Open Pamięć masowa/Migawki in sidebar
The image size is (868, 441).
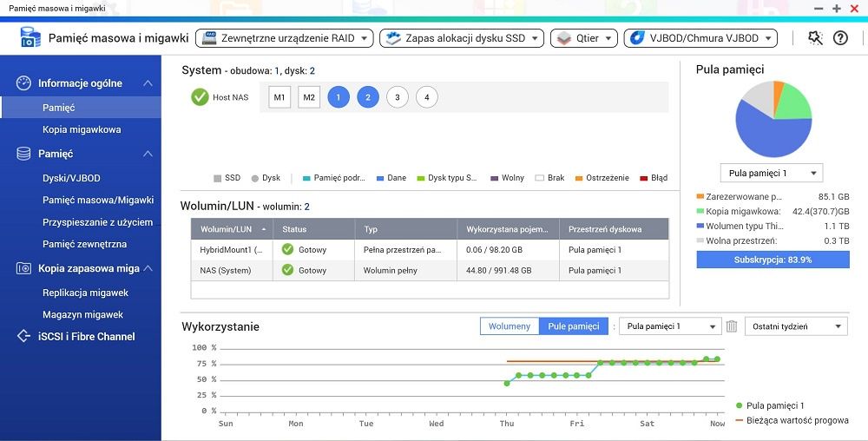(x=98, y=201)
